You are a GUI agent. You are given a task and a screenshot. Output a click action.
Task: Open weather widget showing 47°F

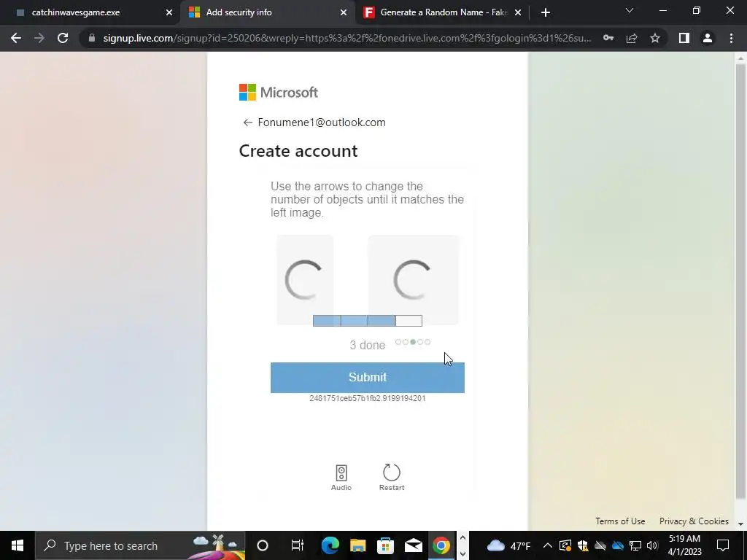click(x=508, y=545)
